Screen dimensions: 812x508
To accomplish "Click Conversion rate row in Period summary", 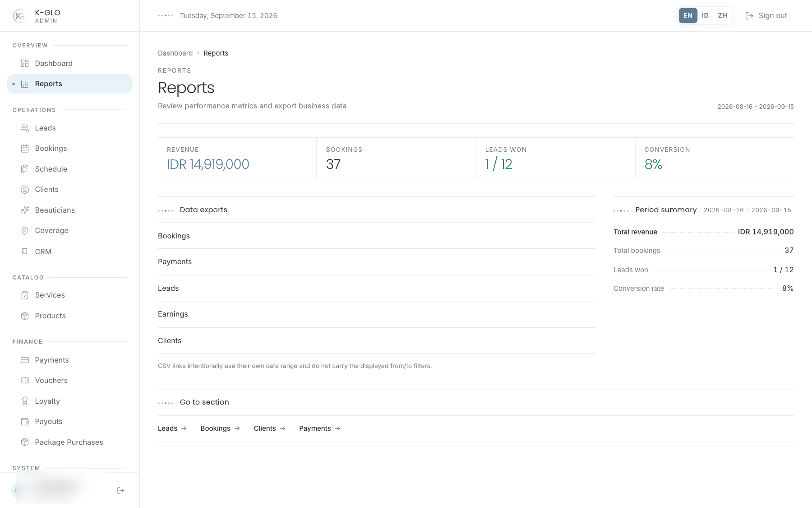I will [x=703, y=289].
